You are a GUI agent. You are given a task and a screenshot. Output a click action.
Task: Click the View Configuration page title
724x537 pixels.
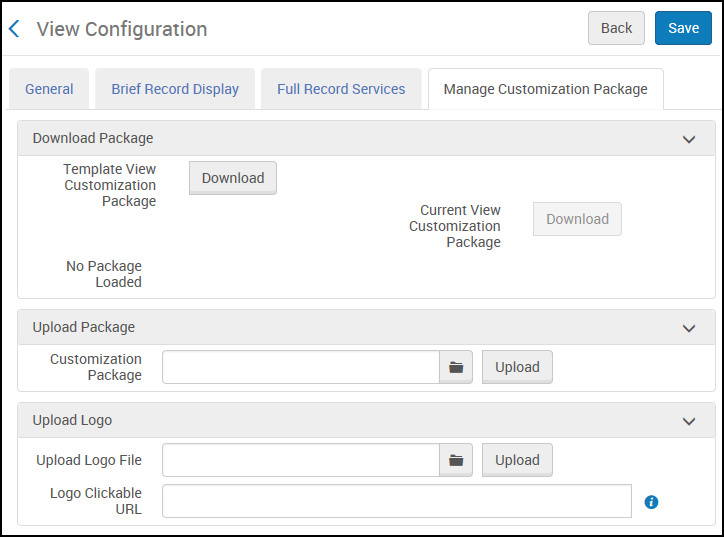122,29
